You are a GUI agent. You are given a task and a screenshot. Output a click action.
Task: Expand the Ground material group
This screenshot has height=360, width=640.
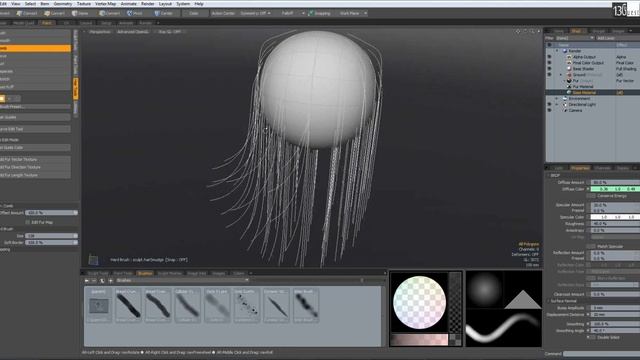click(x=561, y=75)
